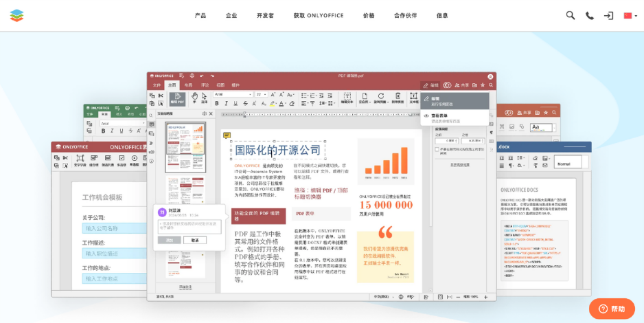Open the 企业 navigation menu
Viewport: 644px width, 323px height.
click(231, 16)
